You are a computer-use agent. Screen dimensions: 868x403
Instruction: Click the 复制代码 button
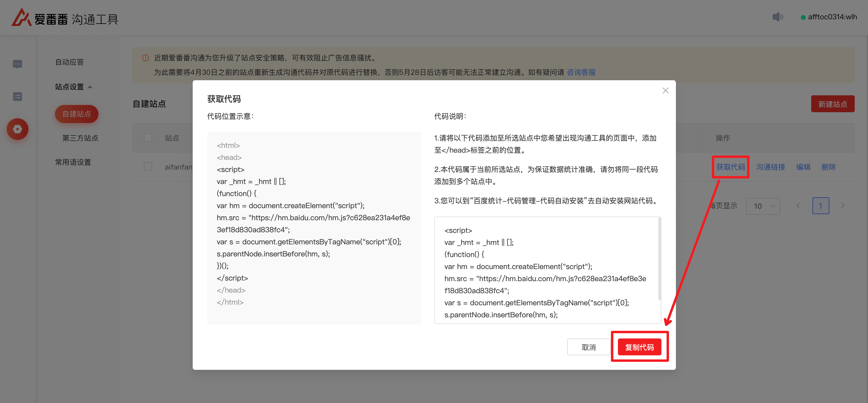(639, 347)
